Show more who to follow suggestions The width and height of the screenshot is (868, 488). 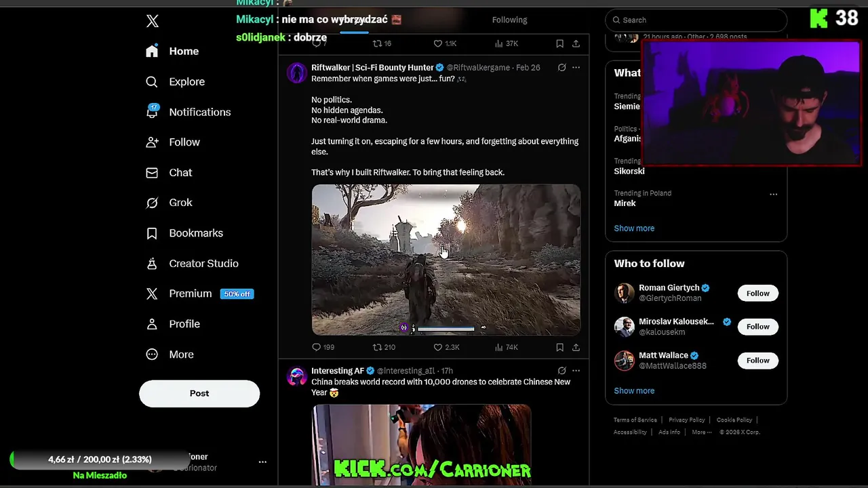coord(634,391)
